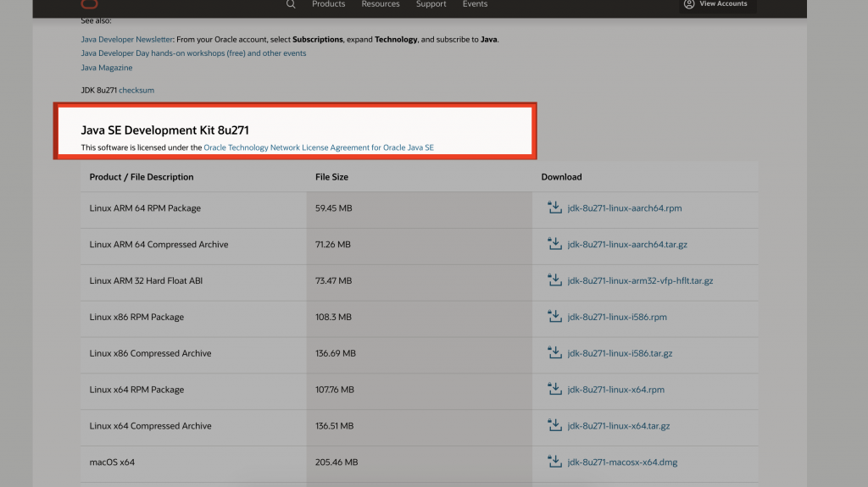
Task: Click download icon for jdk-8u271-linux-i586.rpm
Action: pos(554,317)
